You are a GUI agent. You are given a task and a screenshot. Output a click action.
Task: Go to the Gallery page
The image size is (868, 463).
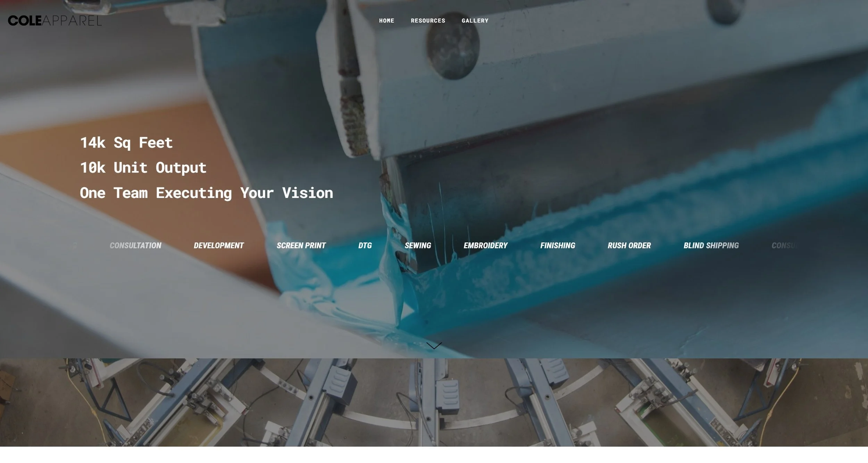click(x=475, y=21)
